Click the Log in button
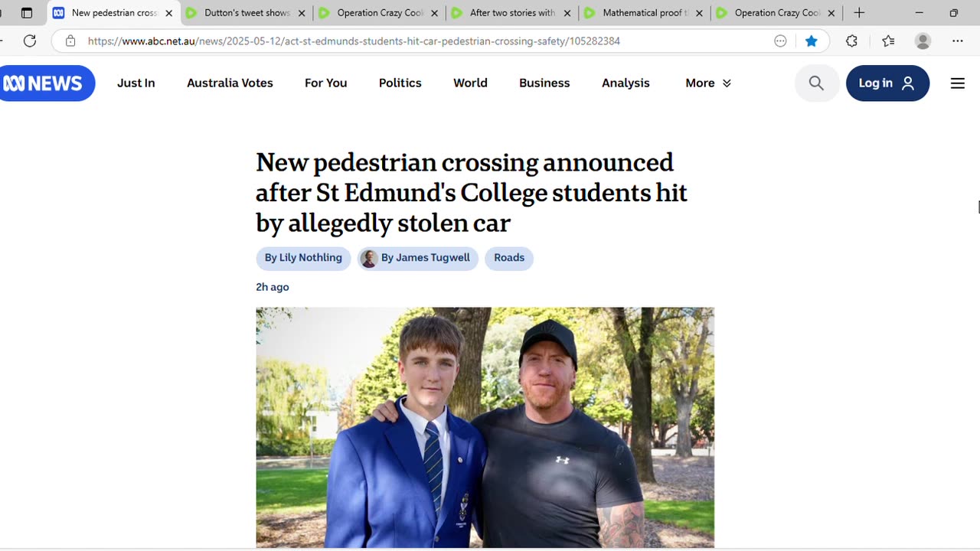The height and width of the screenshot is (551, 980). pyautogui.click(x=887, y=83)
